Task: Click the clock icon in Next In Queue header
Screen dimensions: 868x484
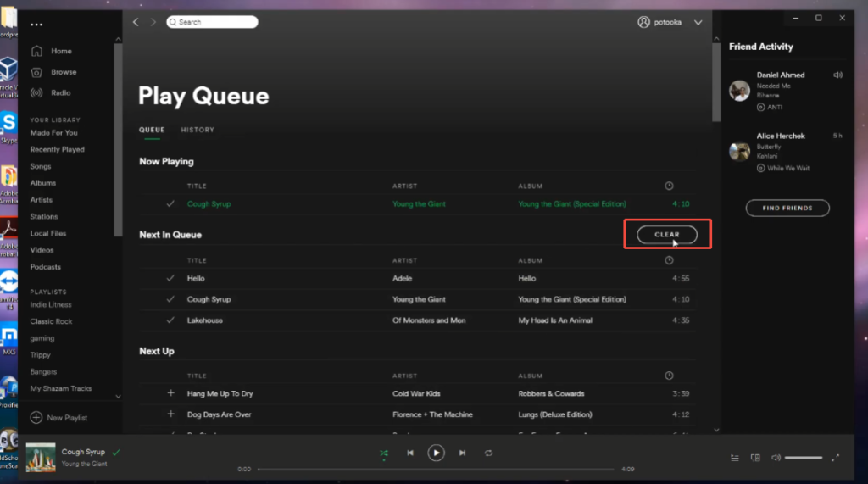Action: 669,260
